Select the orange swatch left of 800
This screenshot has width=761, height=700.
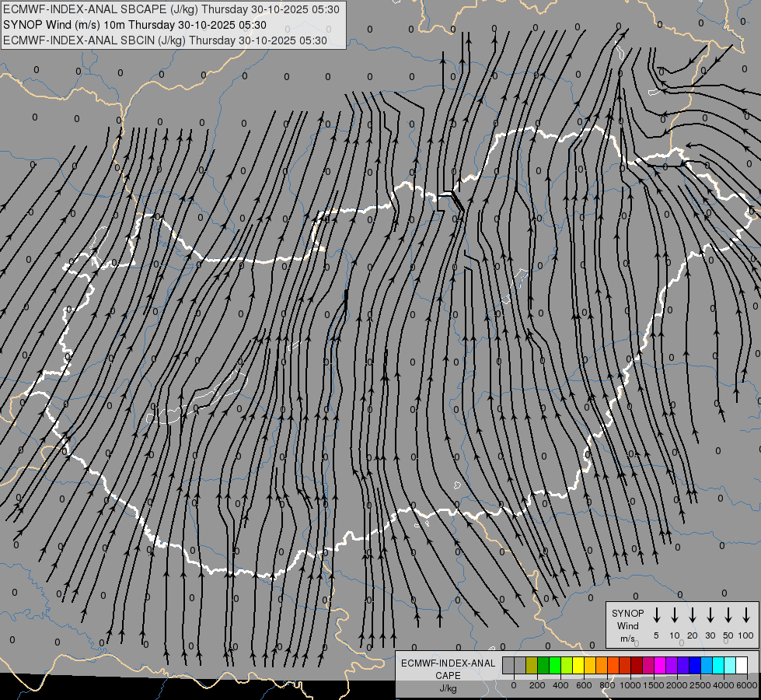(x=602, y=665)
